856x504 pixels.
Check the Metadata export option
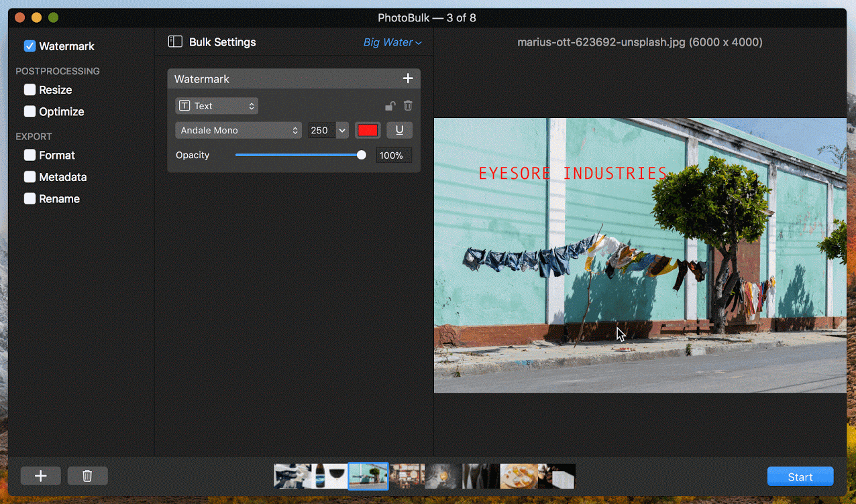tap(30, 177)
